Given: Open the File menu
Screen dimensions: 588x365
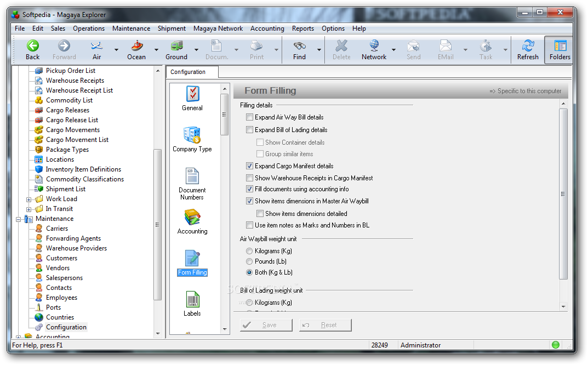Looking at the screenshot, I should pyautogui.click(x=20, y=28).
